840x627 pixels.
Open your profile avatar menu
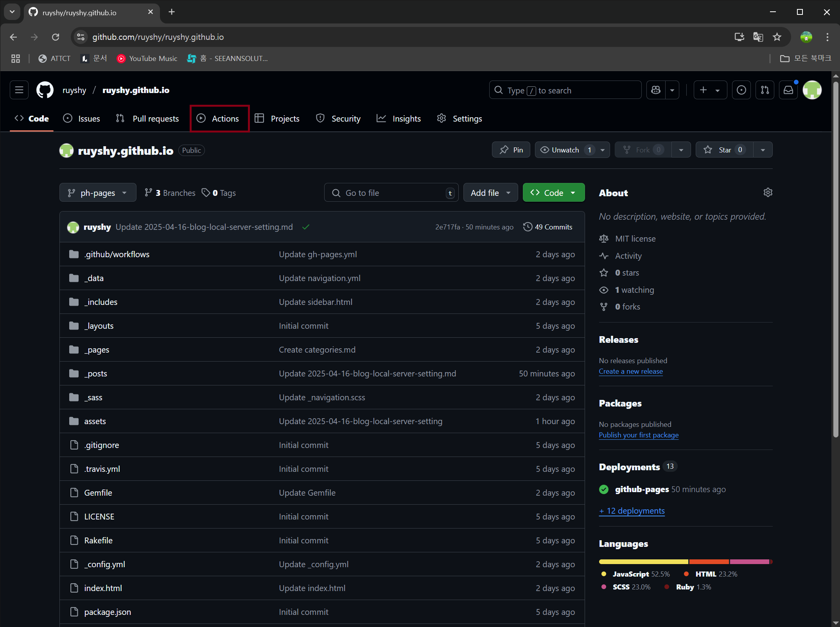(x=812, y=90)
